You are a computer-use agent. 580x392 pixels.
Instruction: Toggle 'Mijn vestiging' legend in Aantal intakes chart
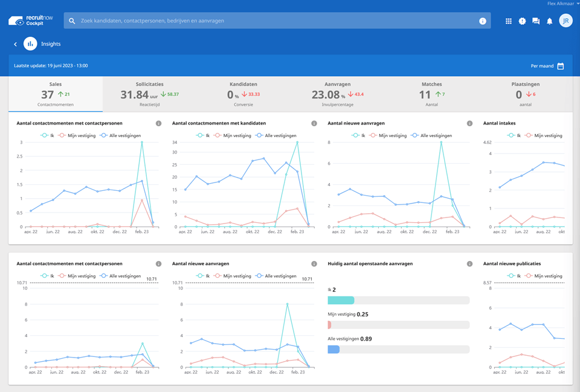540,136
